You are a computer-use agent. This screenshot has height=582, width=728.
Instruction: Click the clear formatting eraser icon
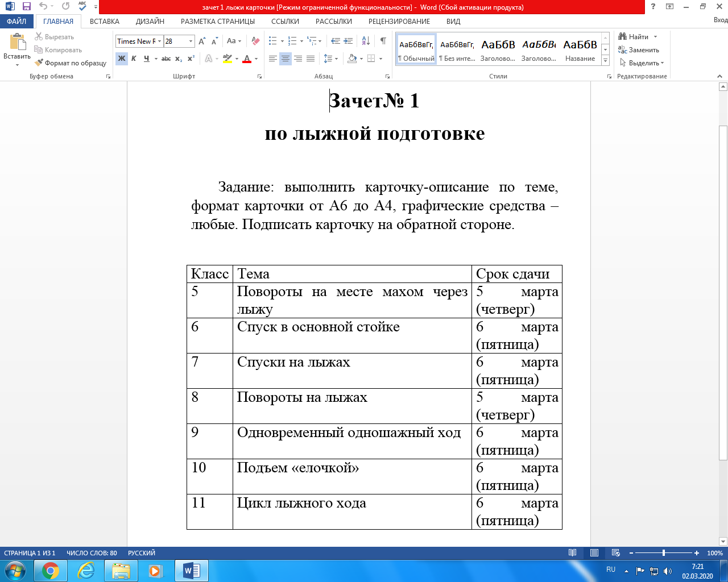point(255,41)
